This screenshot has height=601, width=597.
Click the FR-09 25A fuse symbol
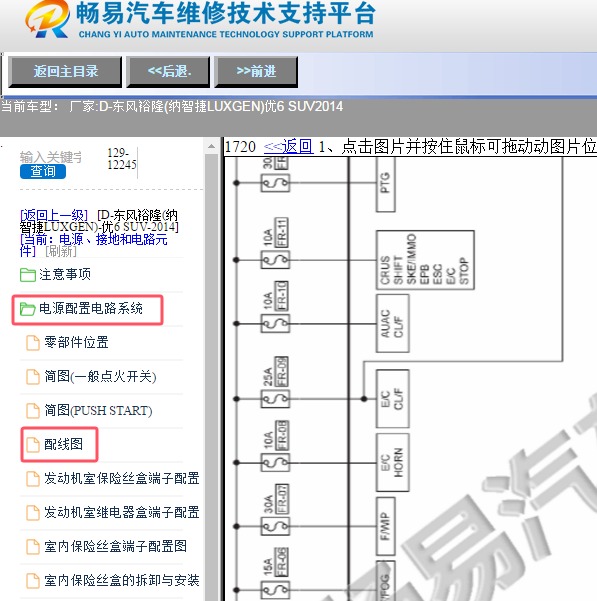click(x=275, y=399)
